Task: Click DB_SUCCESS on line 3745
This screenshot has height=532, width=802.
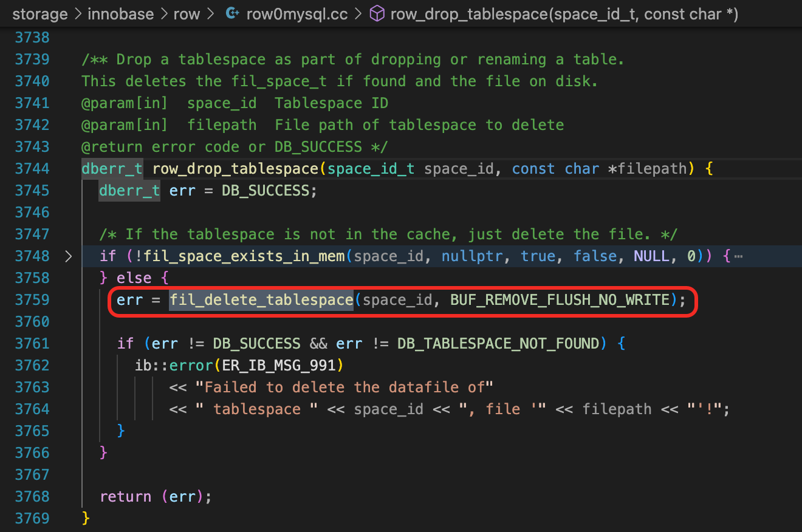Action: click(x=265, y=191)
